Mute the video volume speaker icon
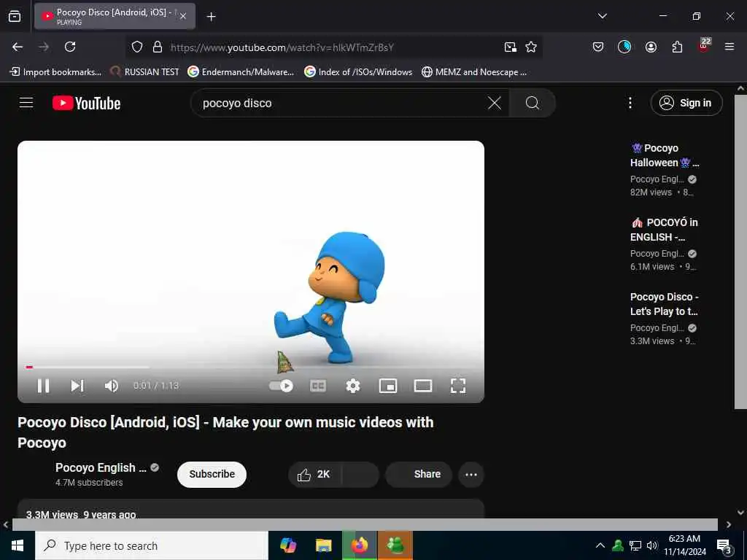747x560 pixels. coord(112,386)
